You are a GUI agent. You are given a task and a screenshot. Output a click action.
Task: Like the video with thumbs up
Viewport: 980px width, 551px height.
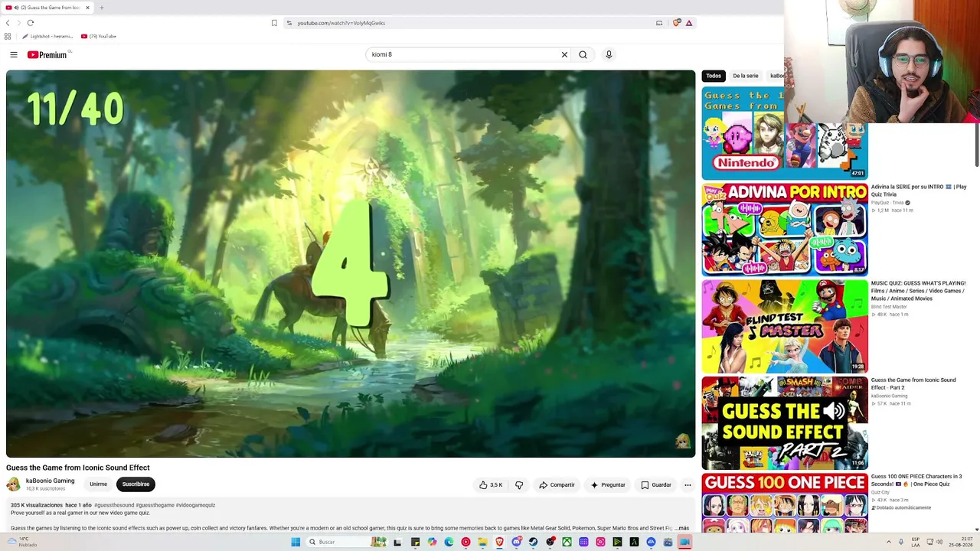491,484
